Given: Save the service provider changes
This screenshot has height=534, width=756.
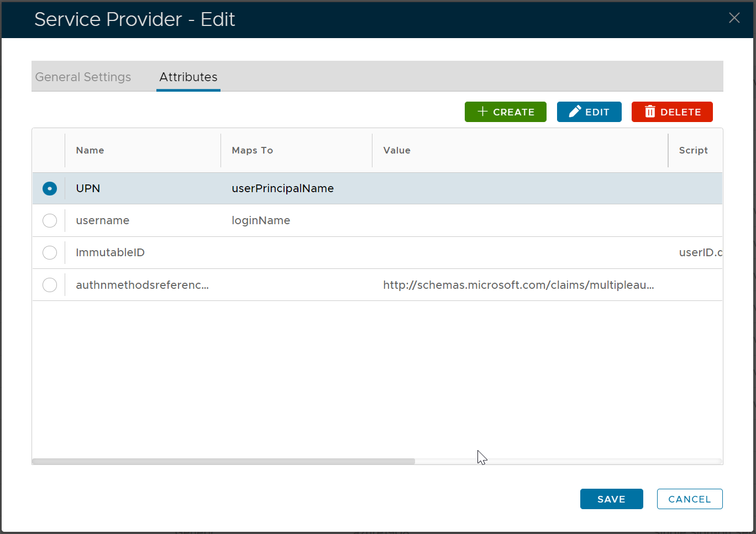Looking at the screenshot, I should (611, 499).
